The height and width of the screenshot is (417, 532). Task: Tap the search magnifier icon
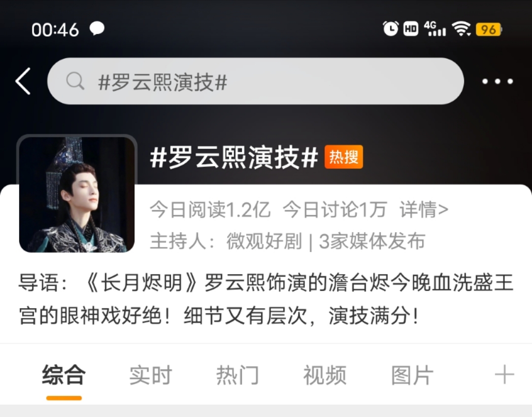point(75,81)
